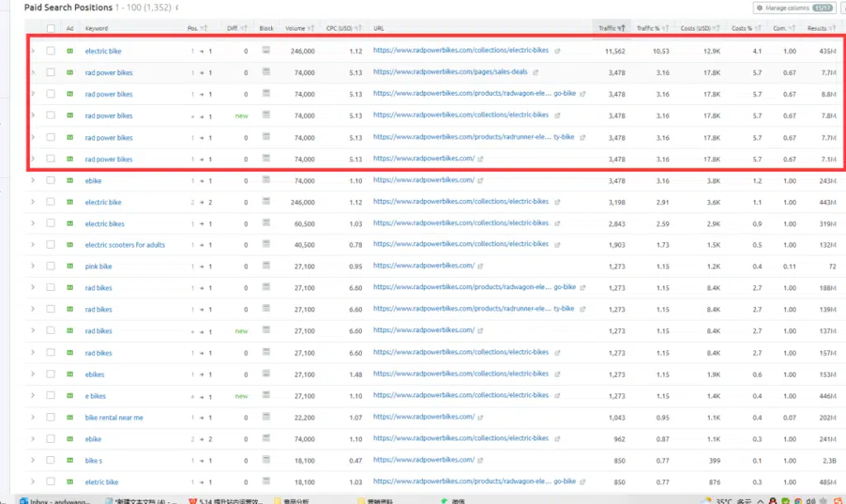Open SERP block icon for pink bike row
Image resolution: width=846 pixels, height=504 pixels.
point(266,265)
